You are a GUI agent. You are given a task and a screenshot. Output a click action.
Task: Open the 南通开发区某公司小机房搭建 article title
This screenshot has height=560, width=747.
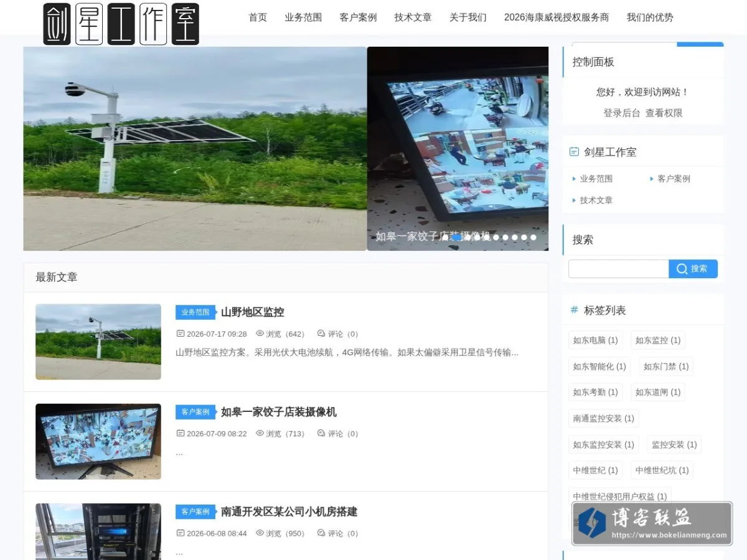(289, 511)
